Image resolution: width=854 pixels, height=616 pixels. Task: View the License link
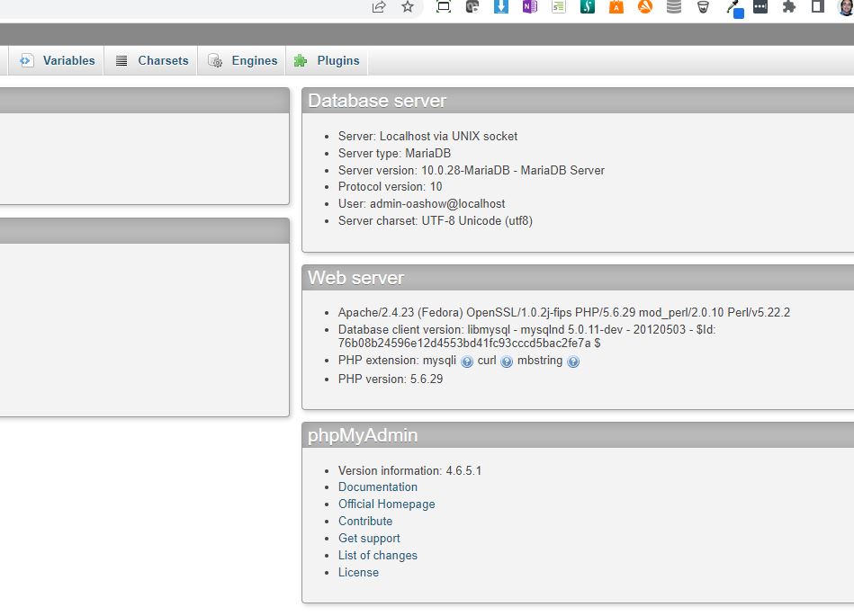click(358, 572)
